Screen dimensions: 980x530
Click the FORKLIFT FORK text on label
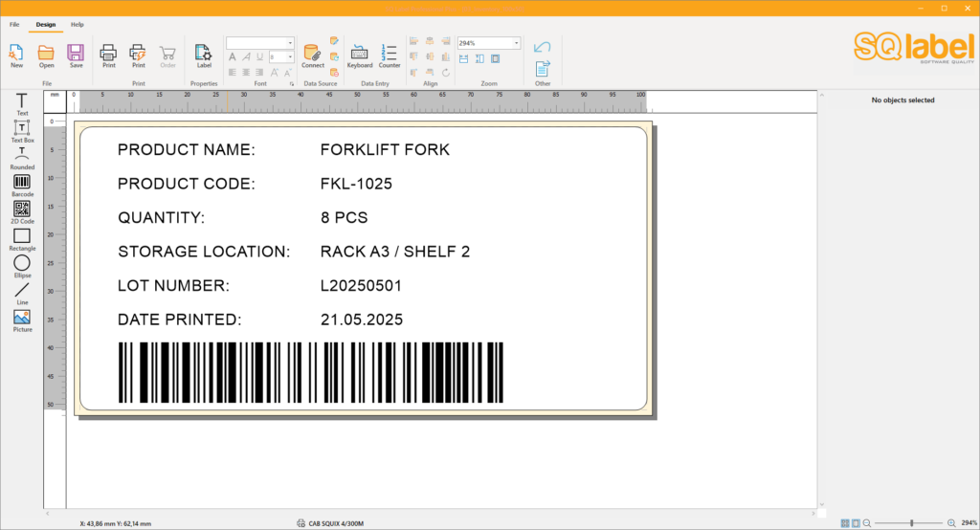pyautogui.click(x=385, y=150)
